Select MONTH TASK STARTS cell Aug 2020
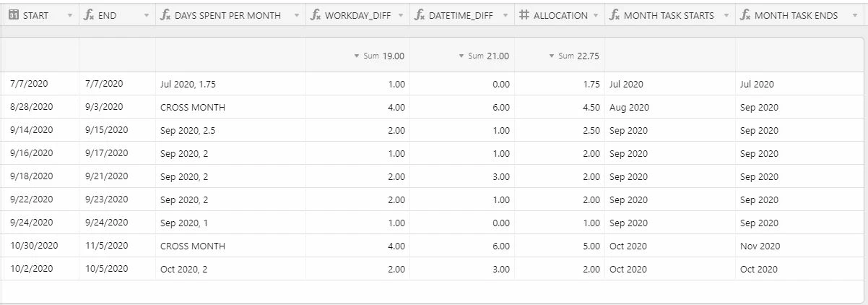 coord(670,107)
